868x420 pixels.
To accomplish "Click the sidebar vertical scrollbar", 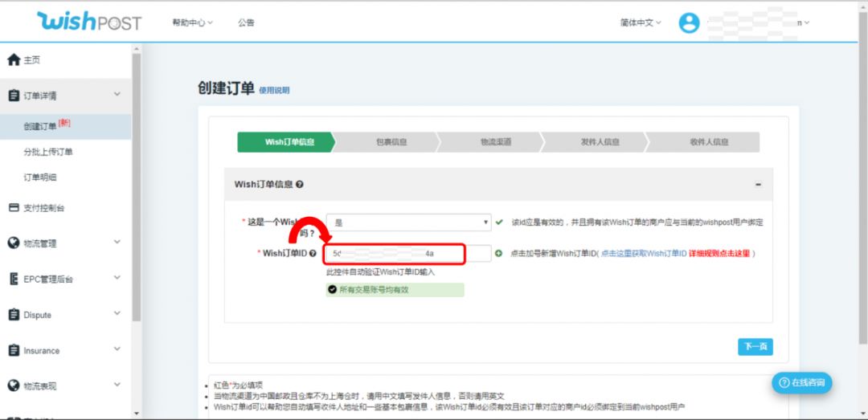I will click(x=136, y=187).
